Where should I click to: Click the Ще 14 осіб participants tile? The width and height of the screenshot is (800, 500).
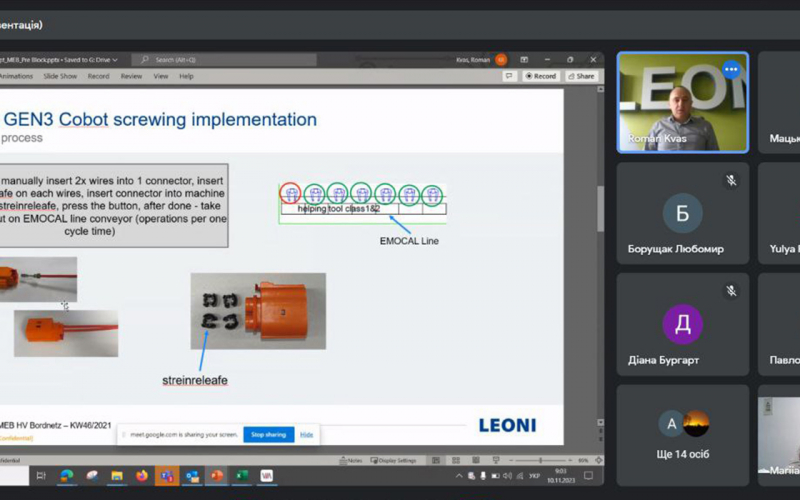[683, 435]
